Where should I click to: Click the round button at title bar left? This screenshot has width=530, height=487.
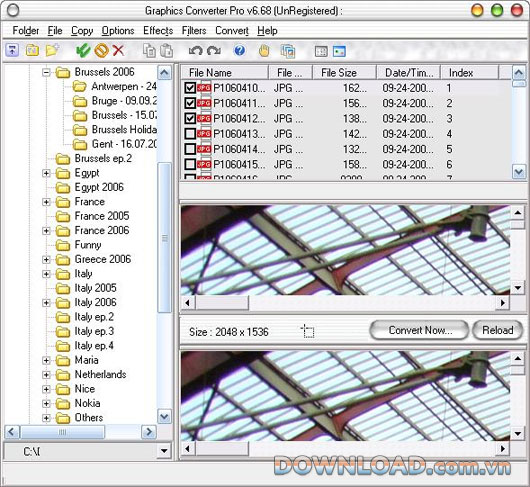point(13,11)
